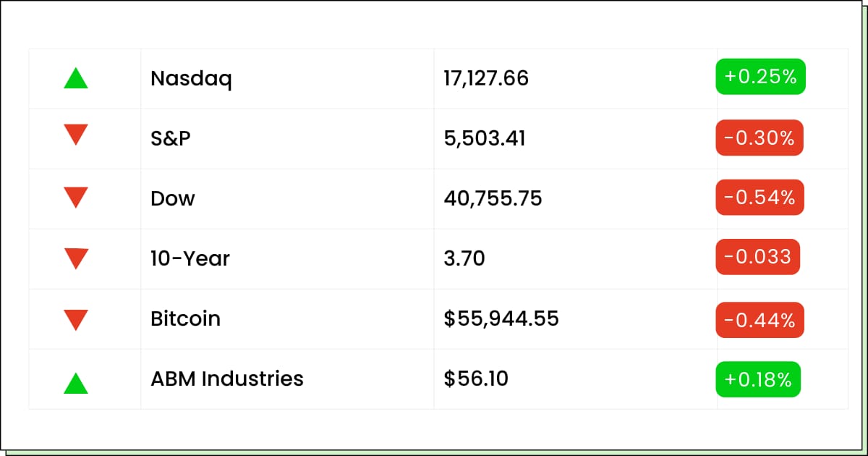The height and width of the screenshot is (456, 868).
Task: Click the Bitcoin label
Action: pos(185,318)
